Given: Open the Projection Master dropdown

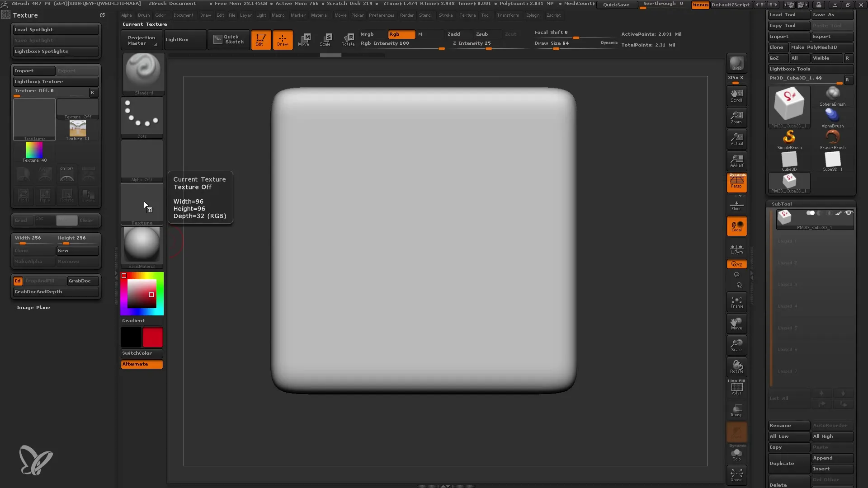Looking at the screenshot, I should click(142, 40).
